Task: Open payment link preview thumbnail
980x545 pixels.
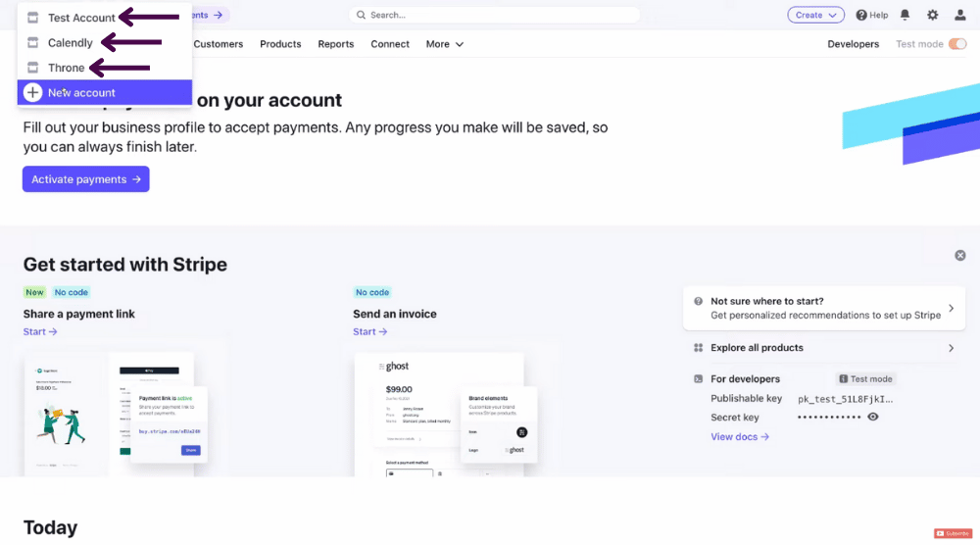Action: pyautogui.click(x=117, y=414)
